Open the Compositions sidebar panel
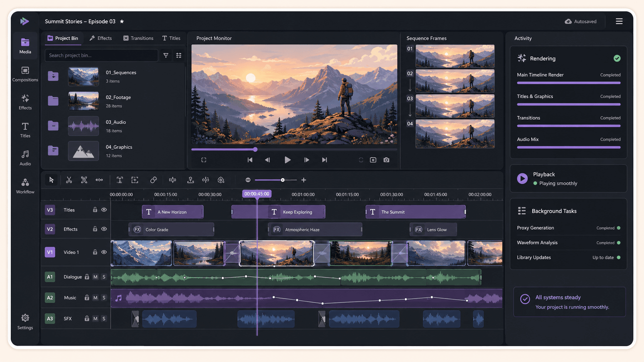Image resolution: width=644 pixels, height=362 pixels. (x=25, y=74)
